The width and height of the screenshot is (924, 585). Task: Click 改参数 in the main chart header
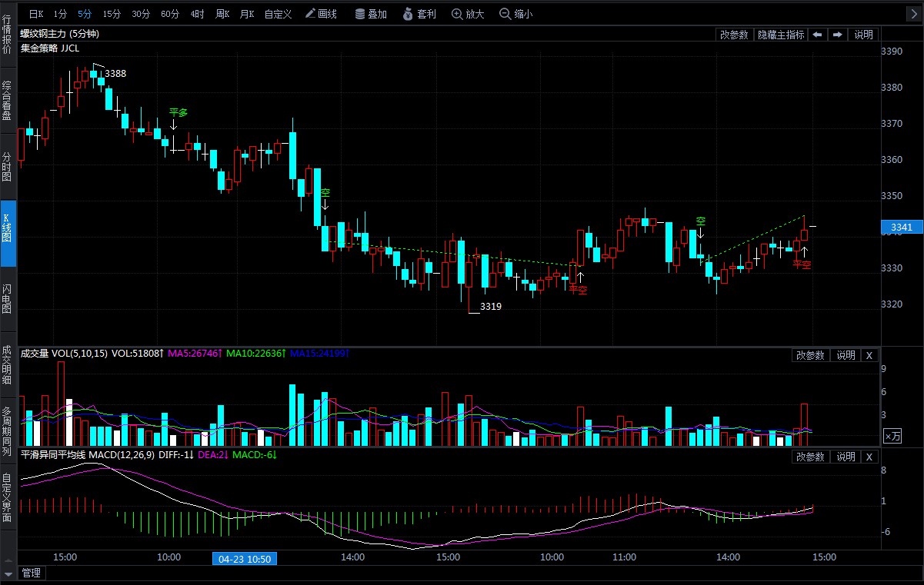(x=734, y=35)
